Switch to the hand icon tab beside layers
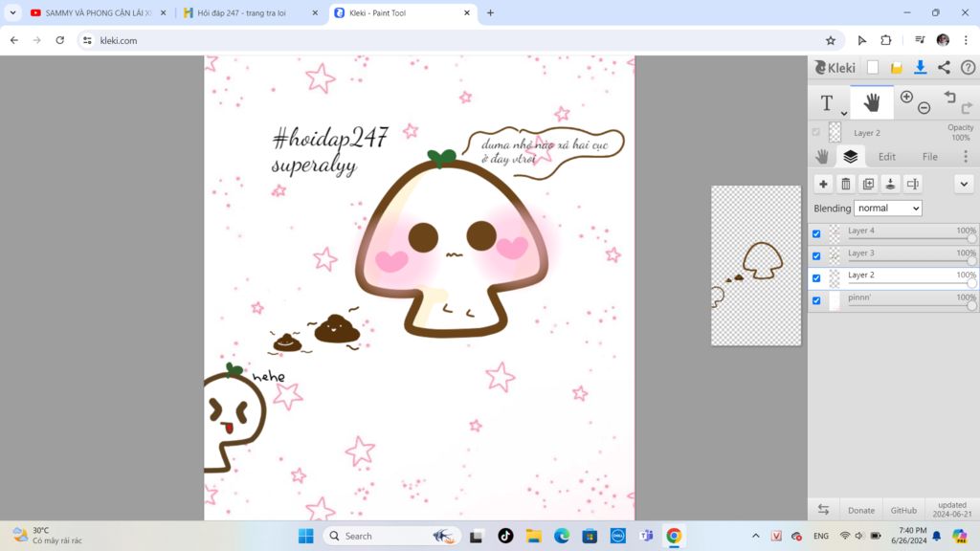The image size is (980, 551). click(822, 156)
